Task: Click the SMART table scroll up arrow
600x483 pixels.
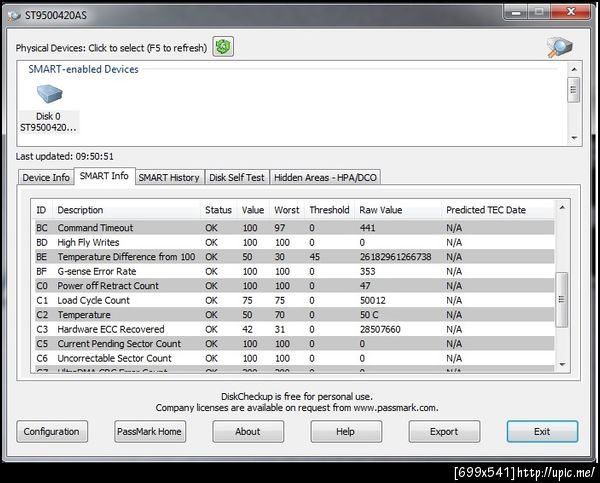Action: (x=562, y=207)
